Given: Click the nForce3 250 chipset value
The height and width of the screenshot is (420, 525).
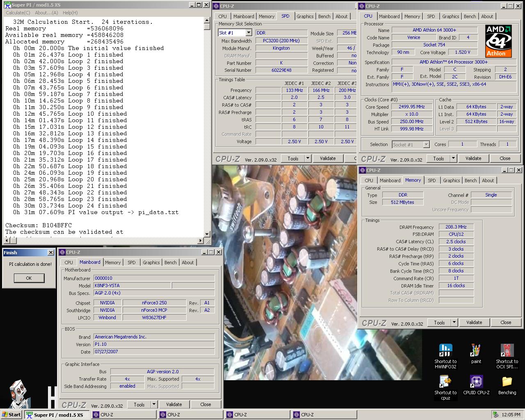Looking at the screenshot, I should pos(154,303).
